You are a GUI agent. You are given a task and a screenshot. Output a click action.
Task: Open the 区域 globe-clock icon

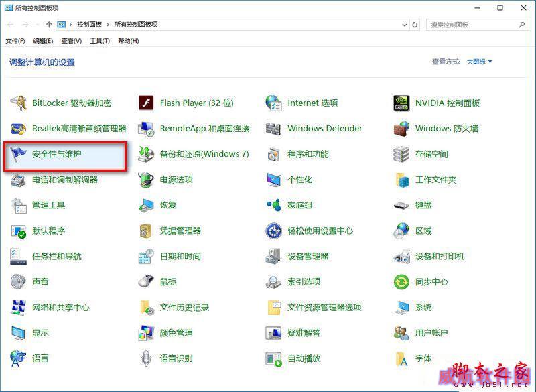[401, 231]
